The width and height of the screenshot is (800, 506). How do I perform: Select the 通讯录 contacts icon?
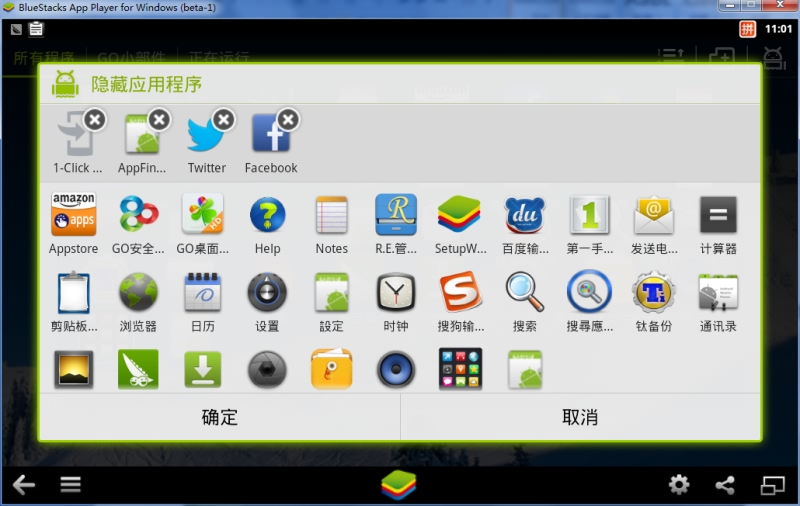[718, 292]
